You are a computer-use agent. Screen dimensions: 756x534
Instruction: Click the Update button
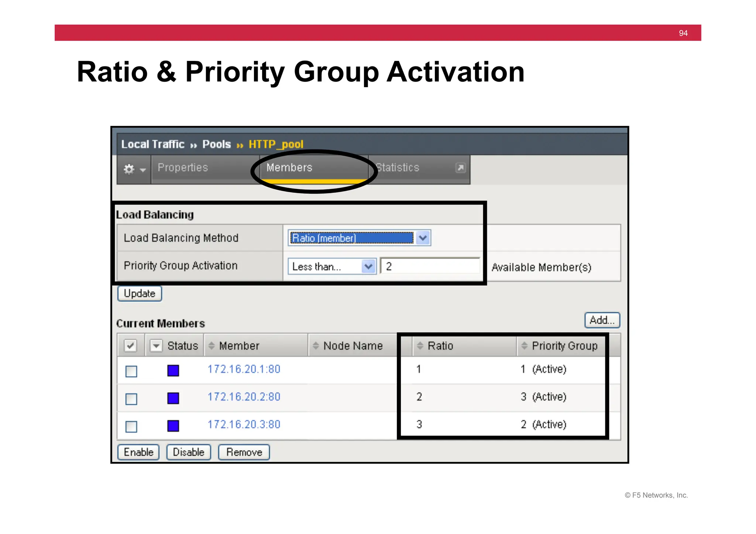point(140,293)
